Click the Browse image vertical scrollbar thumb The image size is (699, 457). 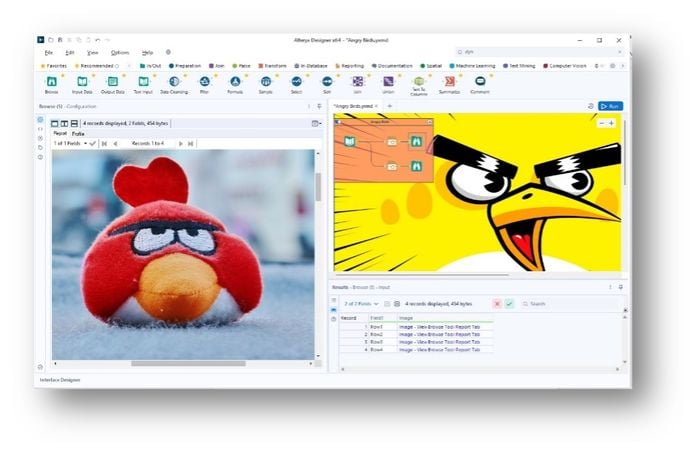tap(318, 187)
